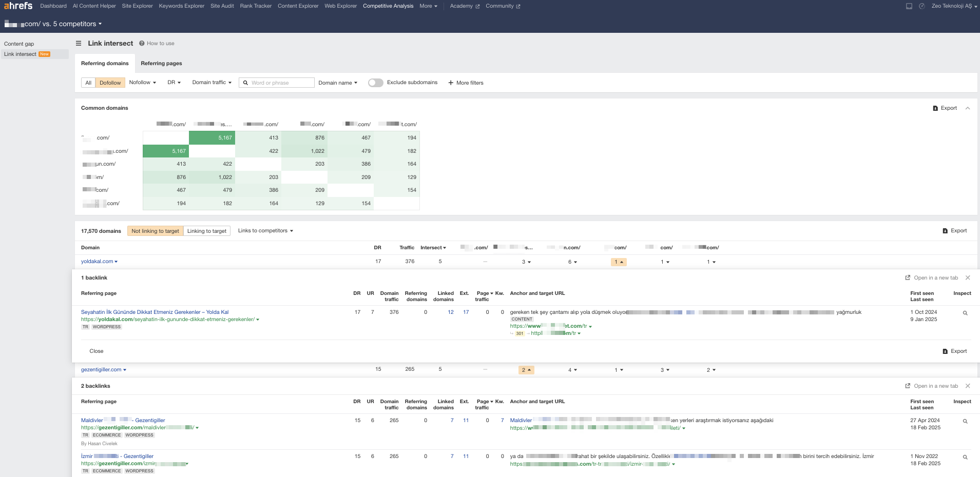This screenshot has height=477, width=980.
Task: Expand the 6 links cell in yoldakal.com row
Action: pyautogui.click(x=572, y=262)
